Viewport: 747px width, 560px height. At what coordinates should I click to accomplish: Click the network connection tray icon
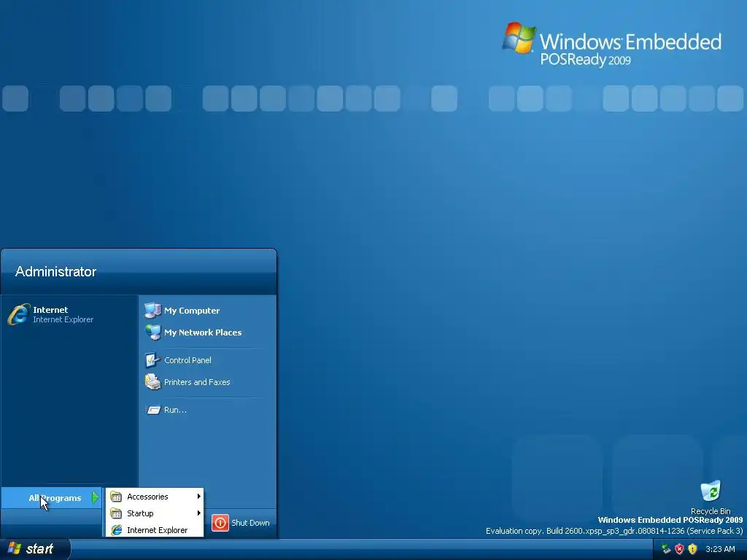click(666, 549)
